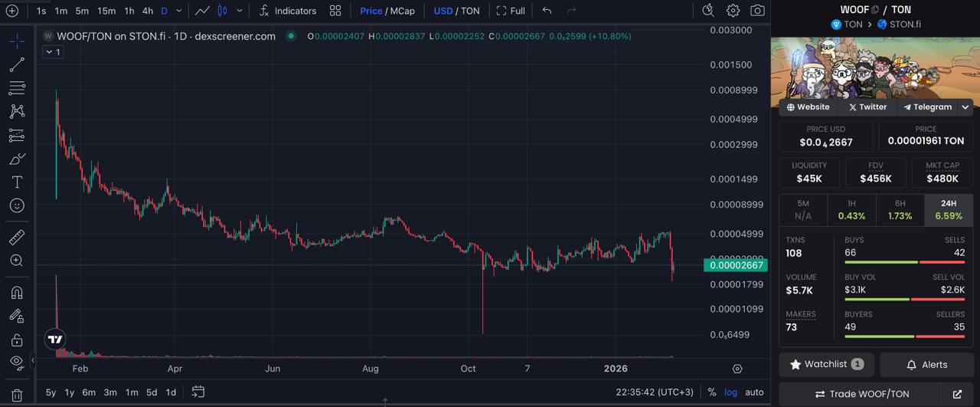This screenshot has width=980, height=407.
Task: Collapse the indicator legend arrow
Action: [x=53, y=52]
